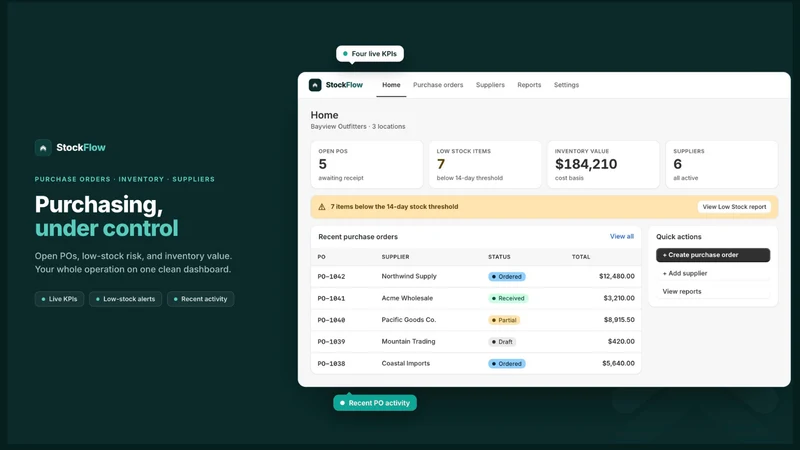Click the StockFlow logo icon beside the headline
800x450 pixels.
point(43,147)
